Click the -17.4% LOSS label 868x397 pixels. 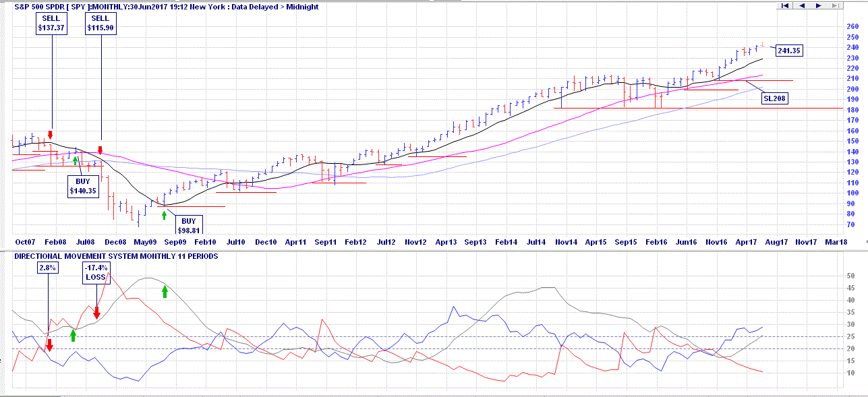96,272
